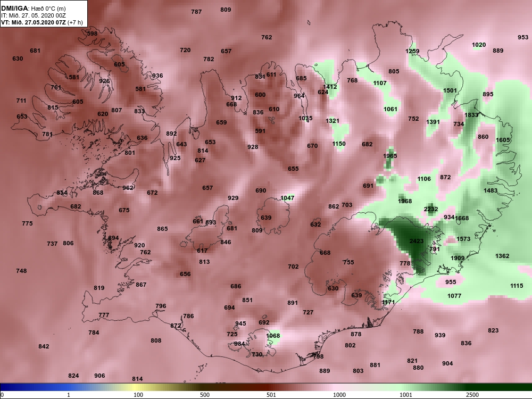Click the map value 1605
Viewport: 532px width, 399px height.
tap(503, 140)
